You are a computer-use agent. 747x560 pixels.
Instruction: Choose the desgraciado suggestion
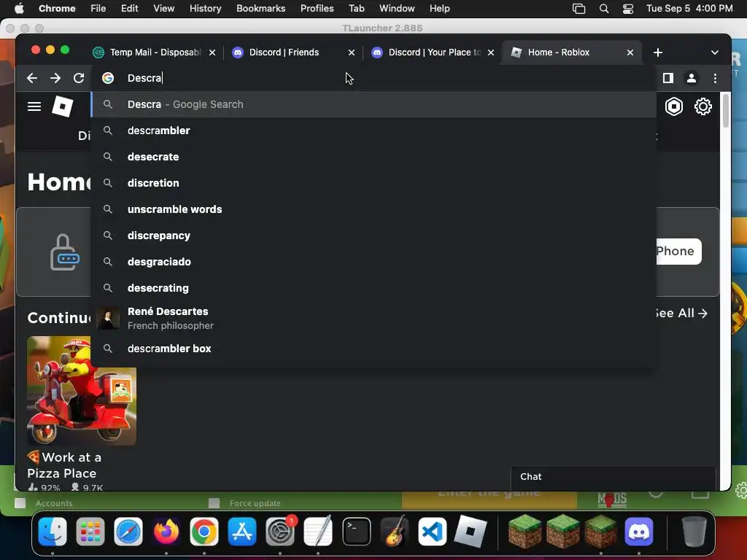tap(373, 262)
